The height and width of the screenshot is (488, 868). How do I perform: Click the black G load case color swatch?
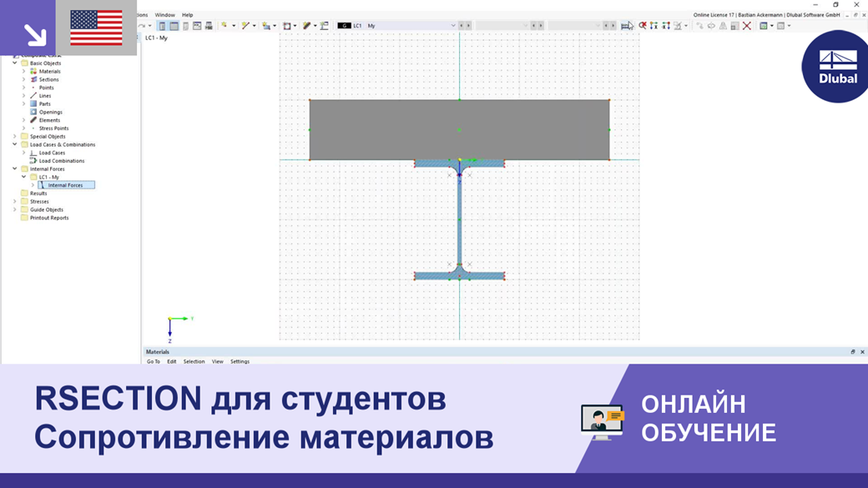click(345, 26)
